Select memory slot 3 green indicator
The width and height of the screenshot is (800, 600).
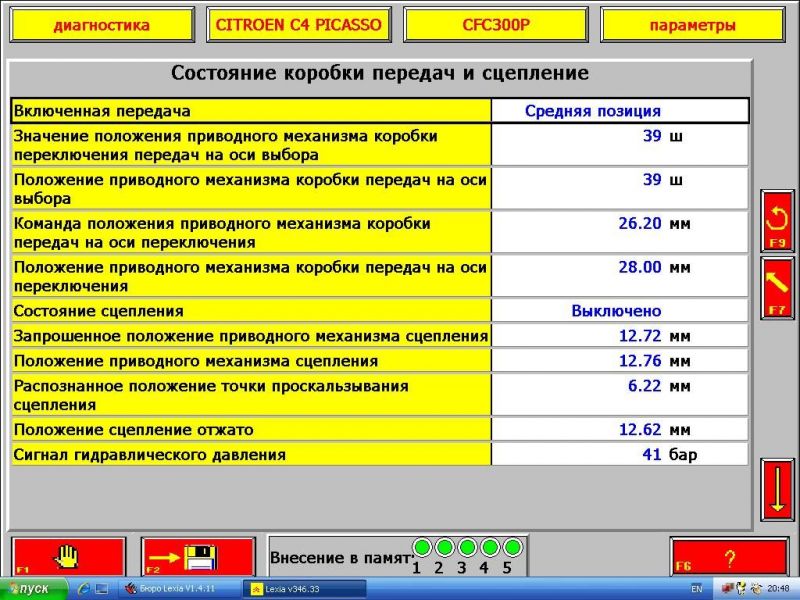pos(467,547)
